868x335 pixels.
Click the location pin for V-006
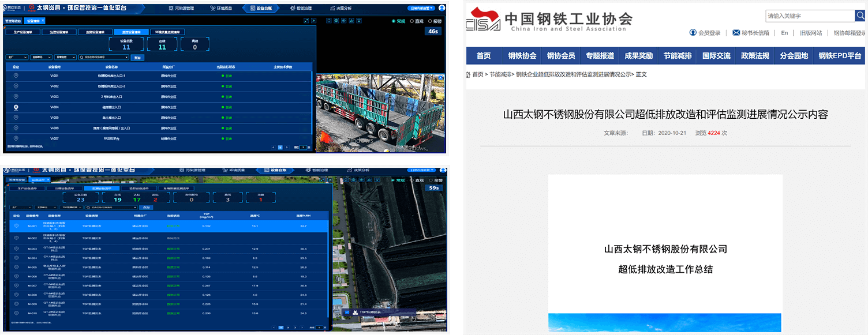point(16,128)
